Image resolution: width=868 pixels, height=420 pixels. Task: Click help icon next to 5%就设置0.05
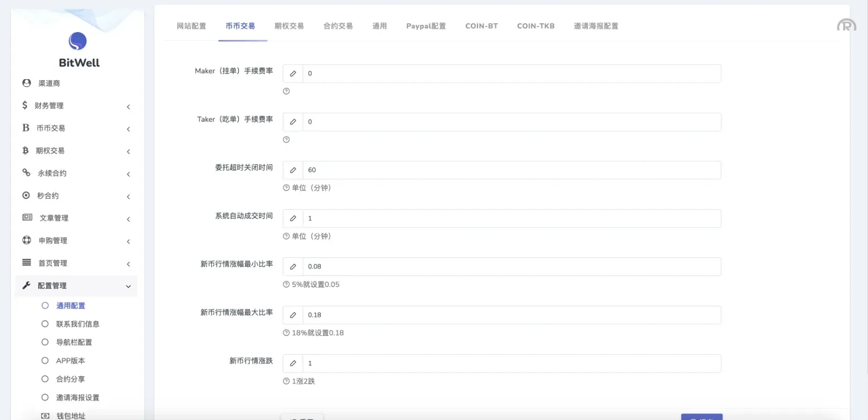287,284
